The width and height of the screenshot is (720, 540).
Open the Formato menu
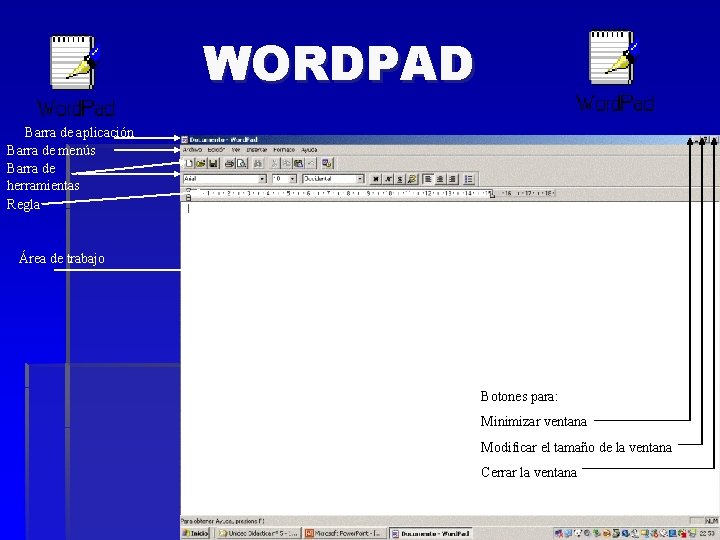pyautogui.click(x=284, y=150)
